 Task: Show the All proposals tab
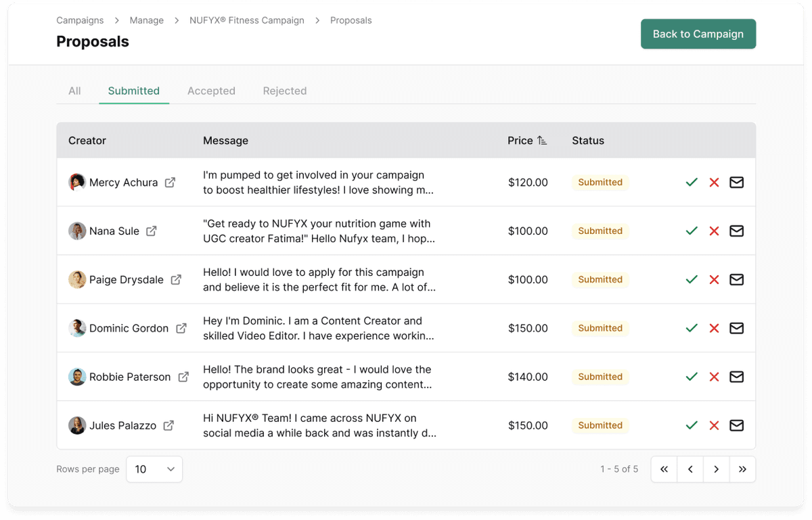[x=74, y=91]
